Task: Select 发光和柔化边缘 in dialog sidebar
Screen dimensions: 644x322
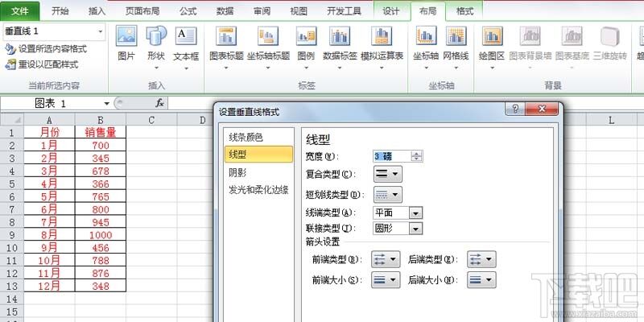Action: coord(258,190)
